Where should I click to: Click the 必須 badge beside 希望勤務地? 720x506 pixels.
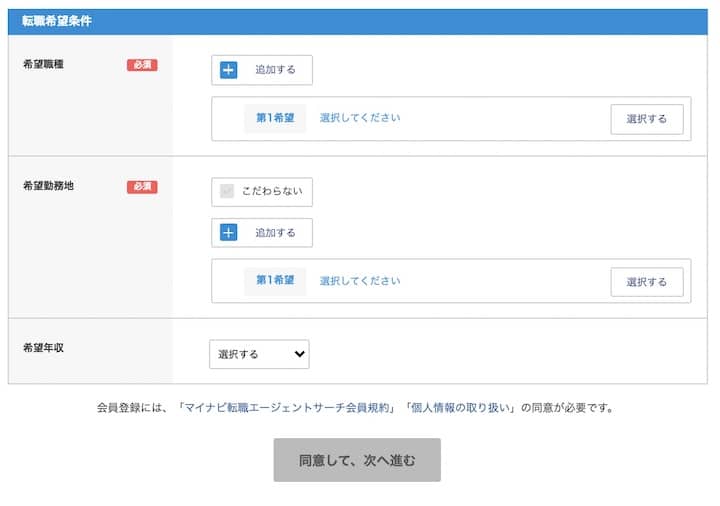142,187
